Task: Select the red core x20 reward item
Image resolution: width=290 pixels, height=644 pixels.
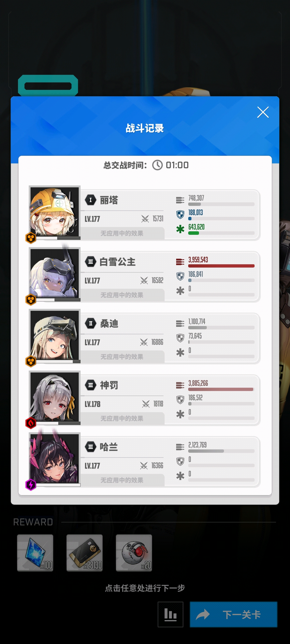Action: [134, 553]
